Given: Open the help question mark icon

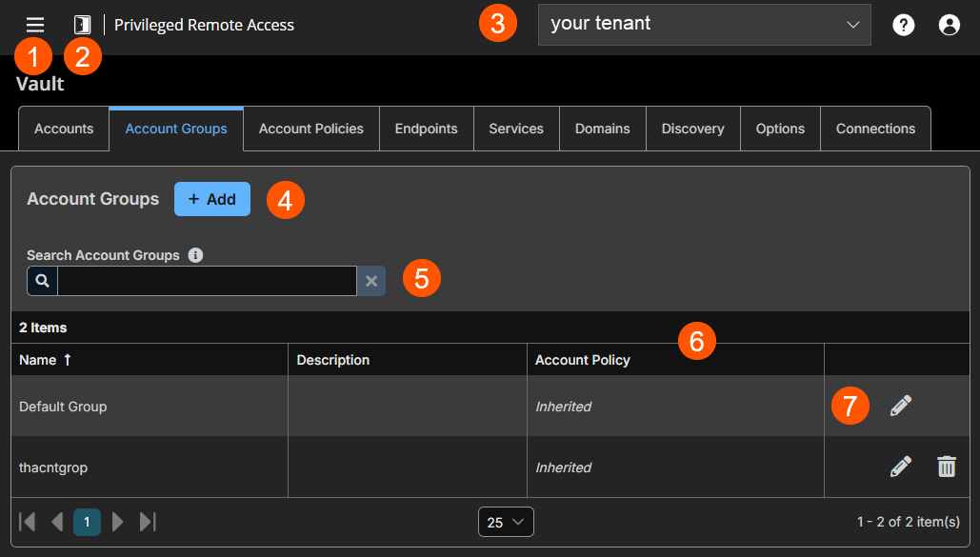Looking at the screenshot, I should coord(903,25).
